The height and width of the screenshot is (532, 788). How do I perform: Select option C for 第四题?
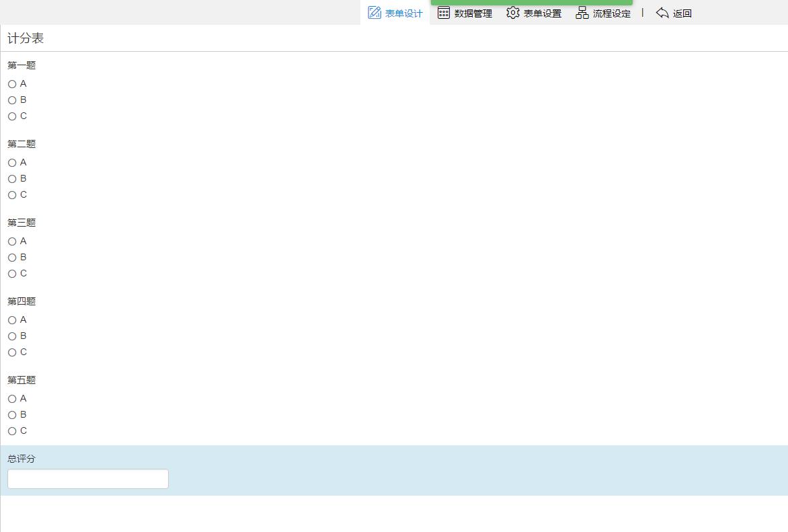pos(12,352)
